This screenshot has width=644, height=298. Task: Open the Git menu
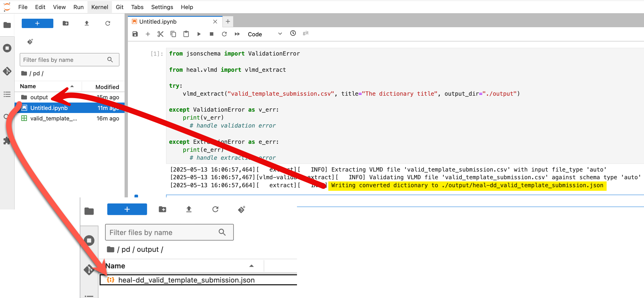point(120,7)
